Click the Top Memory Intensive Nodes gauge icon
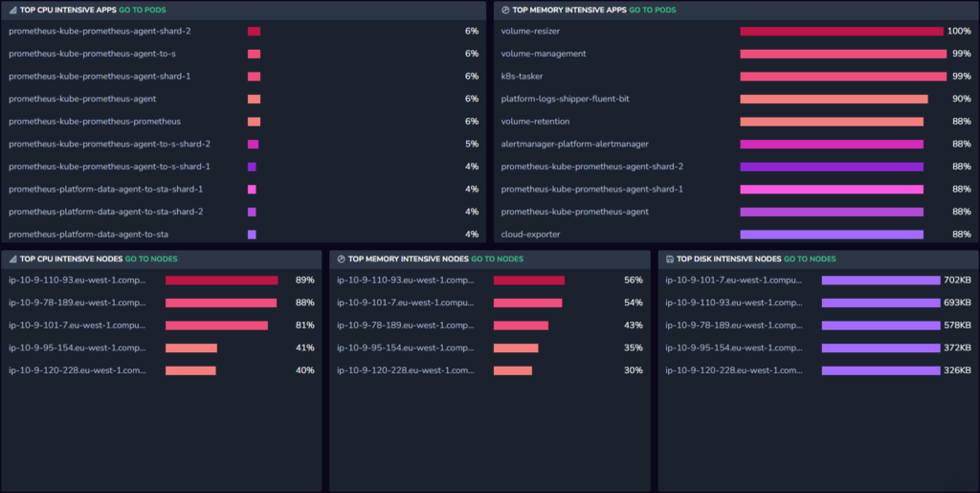Image resolution: width=980 pixels, height=493 pixels. 342,258
